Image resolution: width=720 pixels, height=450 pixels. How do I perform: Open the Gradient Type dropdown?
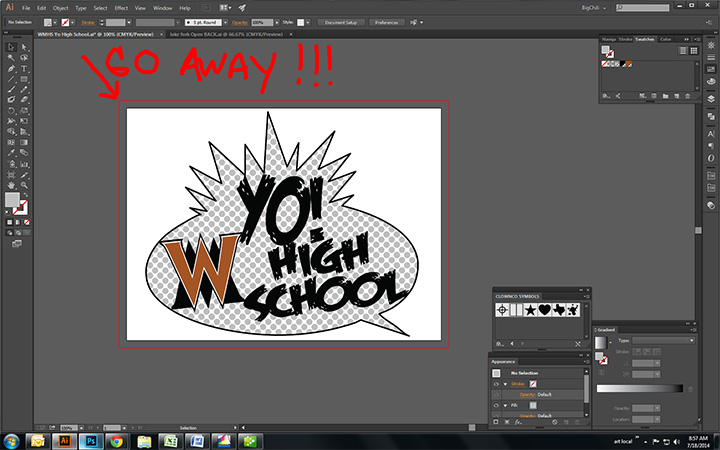tap(663, 340)
